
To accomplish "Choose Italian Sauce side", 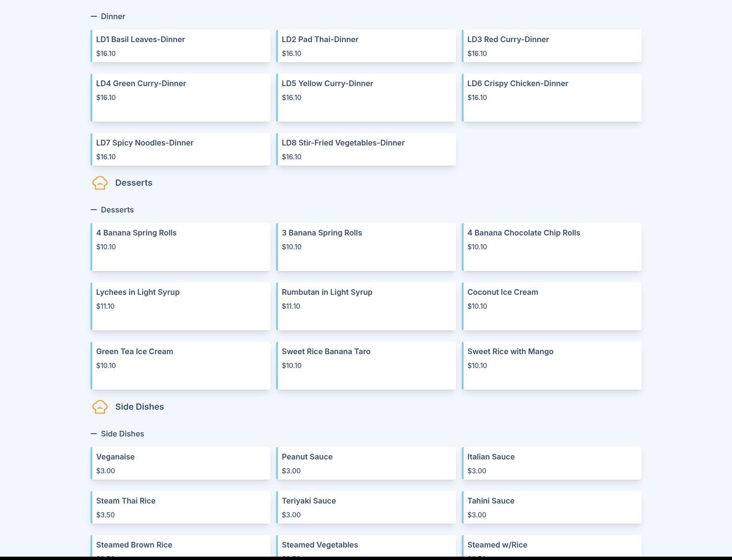I will (552, 463).
